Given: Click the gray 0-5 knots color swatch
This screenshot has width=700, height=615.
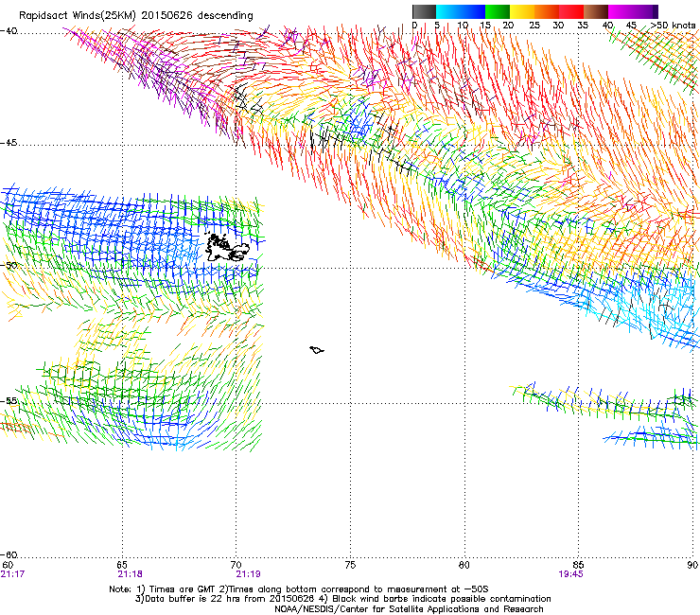Looking at the screenshot, I should point(425,11).
